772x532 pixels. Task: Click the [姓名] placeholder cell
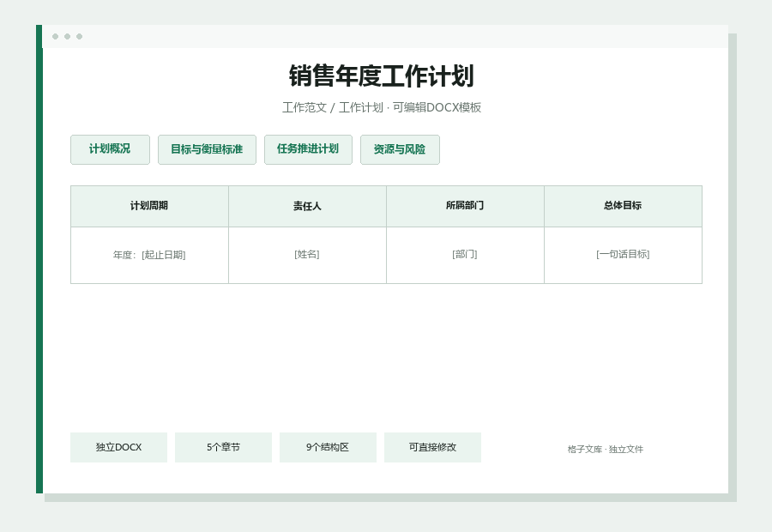pyautogui.click(x=307, y=255)
